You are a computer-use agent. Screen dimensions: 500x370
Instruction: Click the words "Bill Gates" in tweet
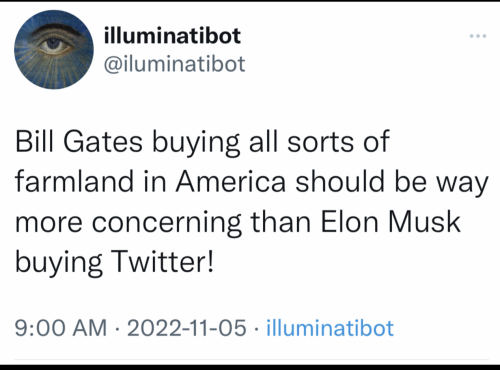click(79, 142)
